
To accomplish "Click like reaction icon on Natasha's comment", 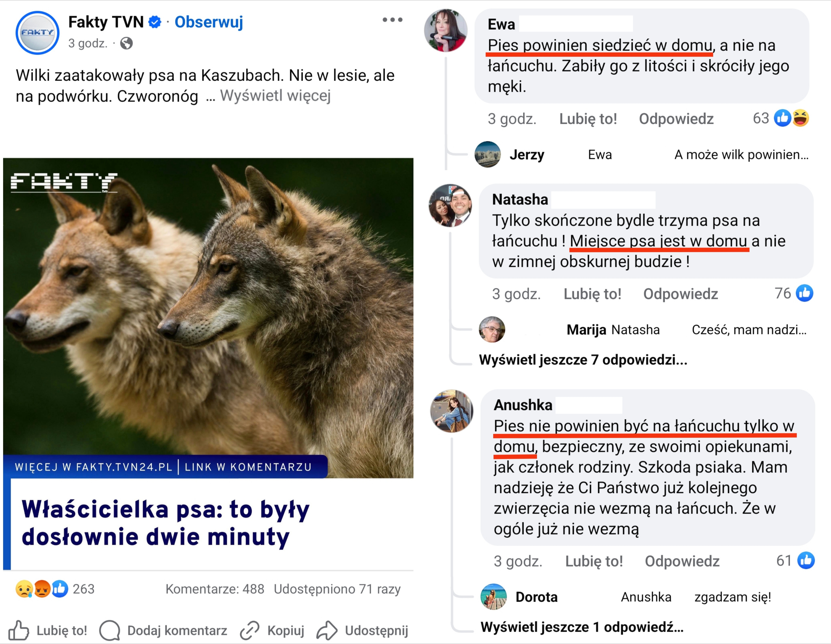I will click(x=805, y=293).
